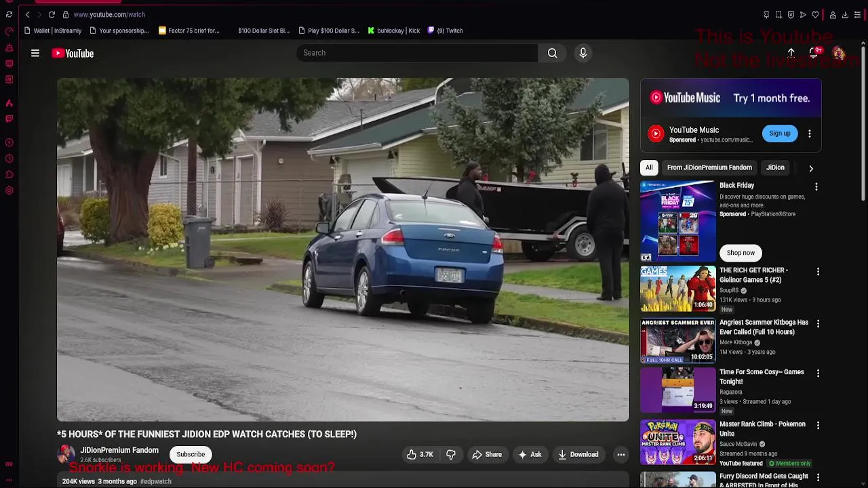Click the browser address bar URL
This screenshot has height=488, width=868.
pyautogui.click(x=109, y=14)
